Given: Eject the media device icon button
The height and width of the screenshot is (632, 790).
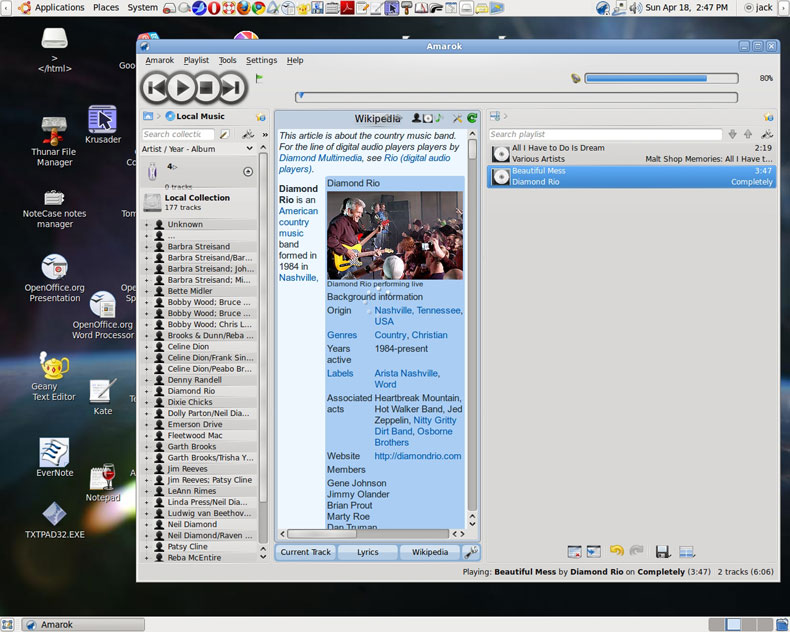Looking at the screenshot, I should (247, 172).
